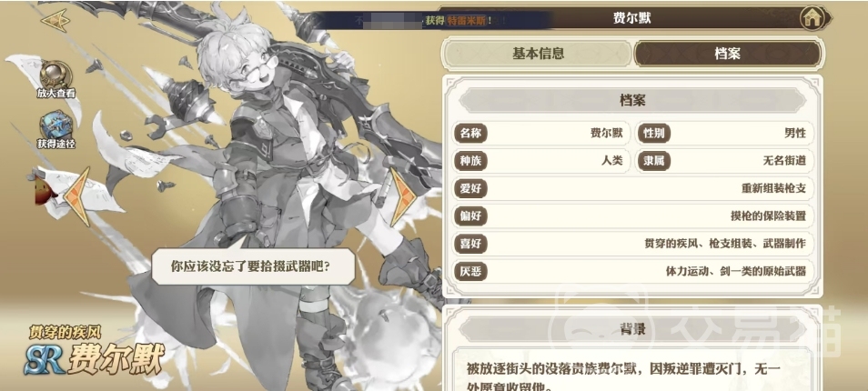This screenshot has height=391, width=868.
Task: Select the 档案 tab
Action: [x=727, y=54]
